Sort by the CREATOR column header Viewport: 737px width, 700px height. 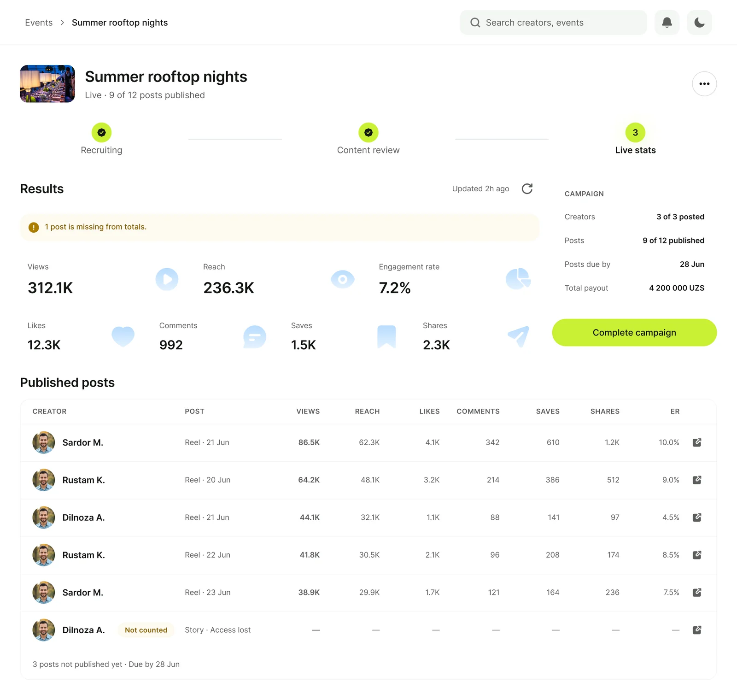point(49,411)
